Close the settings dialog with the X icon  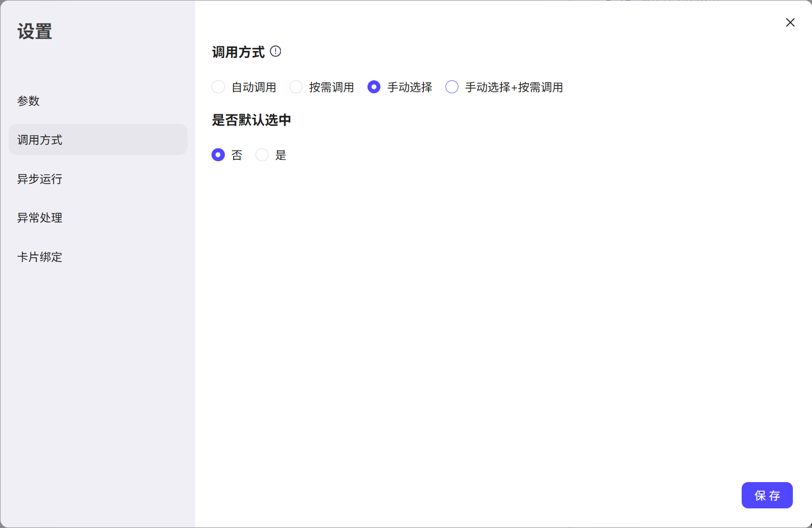coord(790,22)
